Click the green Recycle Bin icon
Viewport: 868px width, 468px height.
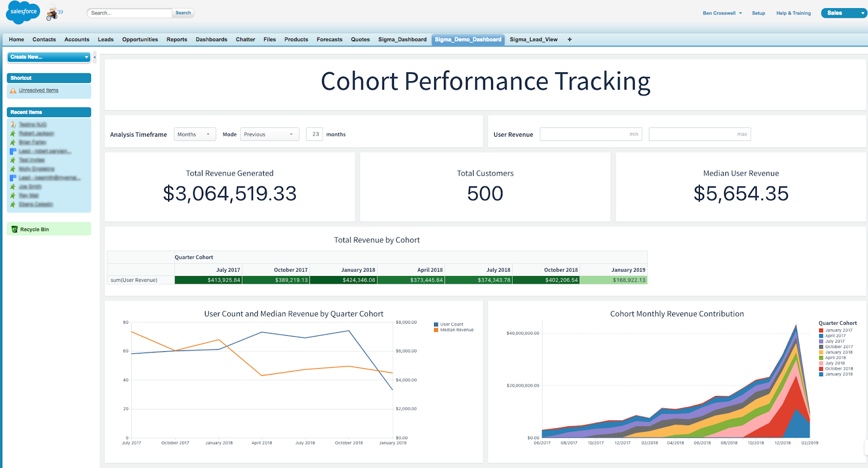pyautogui.click(x=15, y=229)
